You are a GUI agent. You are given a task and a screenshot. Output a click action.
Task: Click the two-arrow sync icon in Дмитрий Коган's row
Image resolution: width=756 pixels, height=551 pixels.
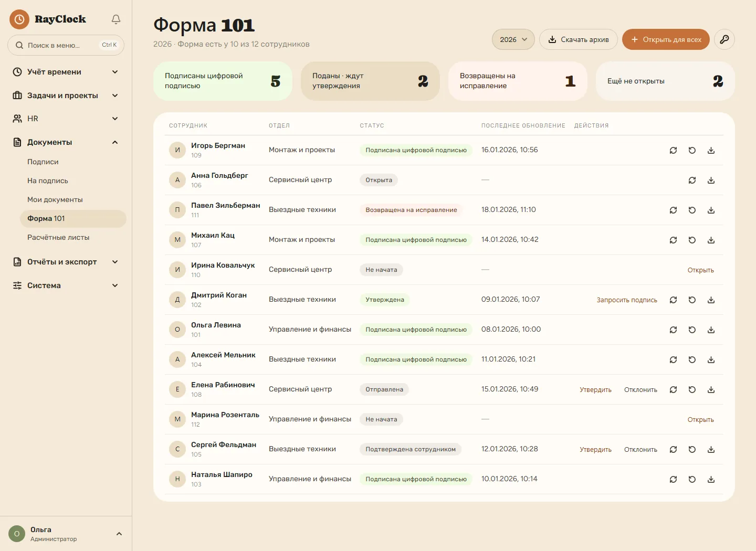tap(673, 300)
